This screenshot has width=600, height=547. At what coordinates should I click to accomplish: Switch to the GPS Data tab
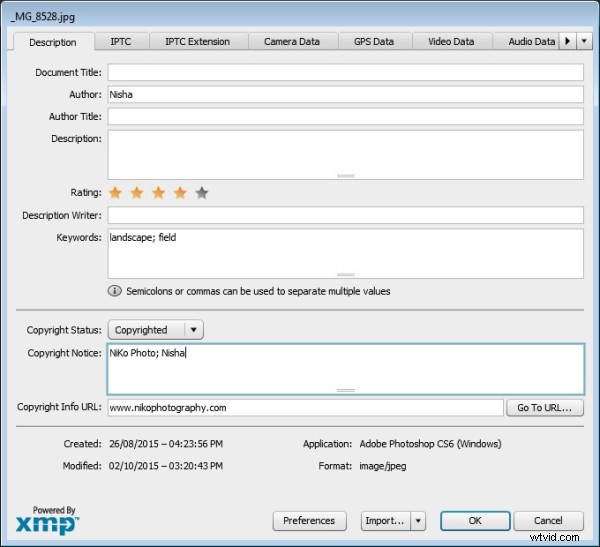click(x=373, y=42)
